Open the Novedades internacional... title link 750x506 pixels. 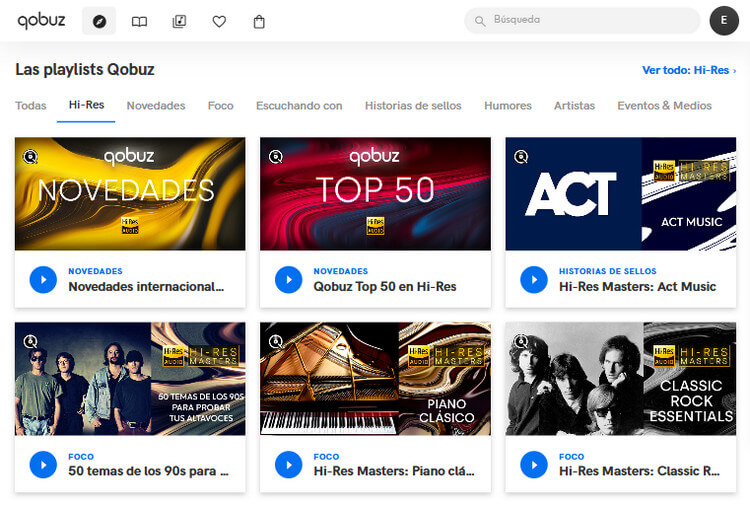click(146, 286)
